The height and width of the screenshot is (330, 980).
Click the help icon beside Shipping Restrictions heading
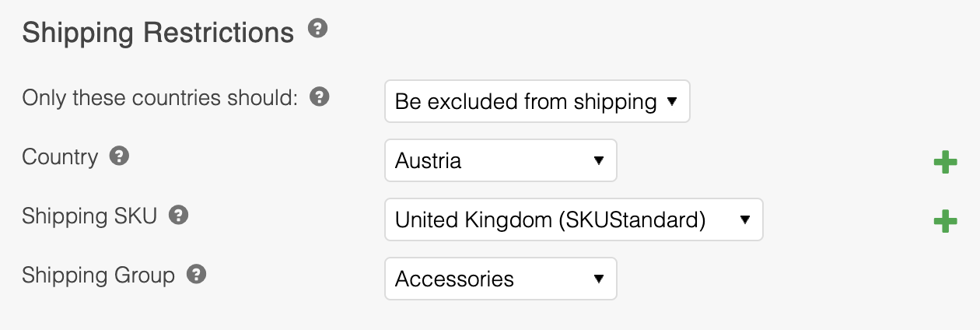(317, 30)
